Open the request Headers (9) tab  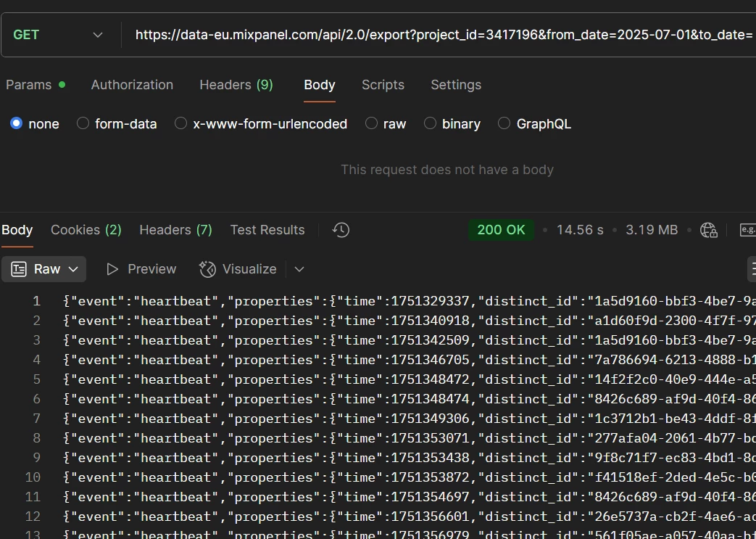coord(236,85)
